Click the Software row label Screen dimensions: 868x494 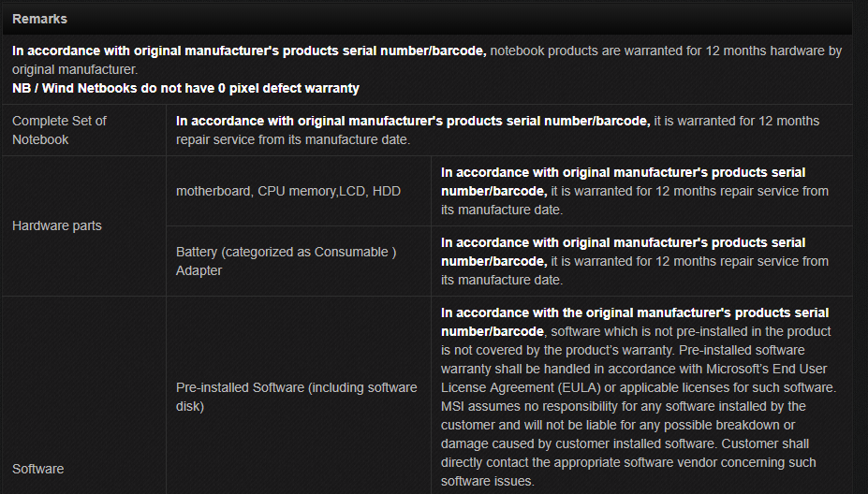click(x=38, y=469)
